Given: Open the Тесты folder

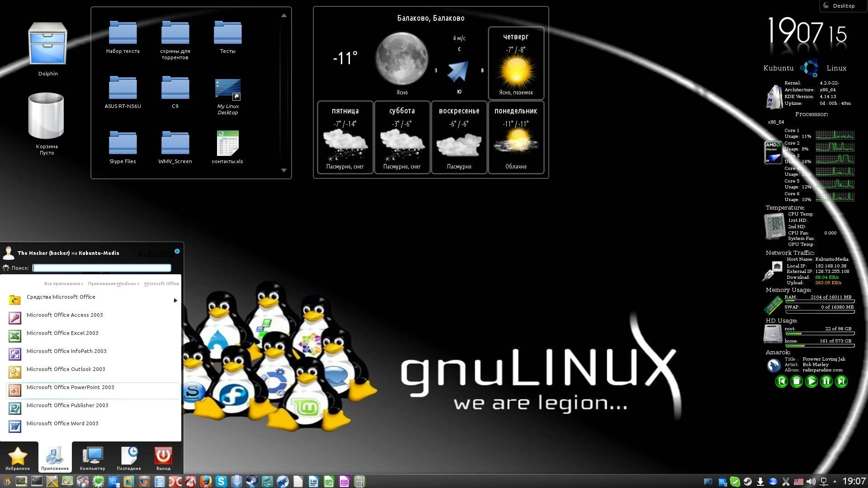Looking at the screenshot, I should (227, 37).
